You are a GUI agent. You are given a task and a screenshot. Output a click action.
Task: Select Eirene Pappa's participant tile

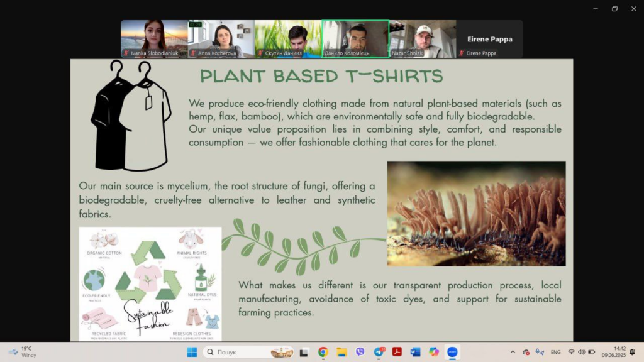[489, 39]
